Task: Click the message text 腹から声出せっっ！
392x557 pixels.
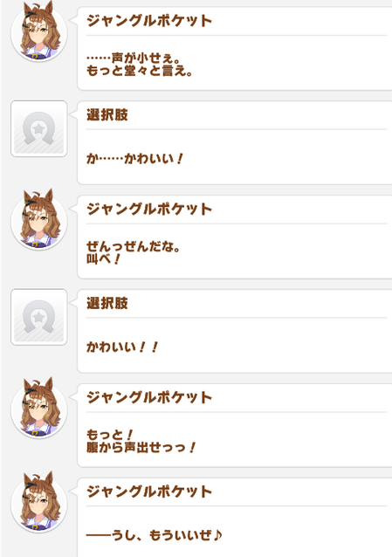Action: [141, 447]
